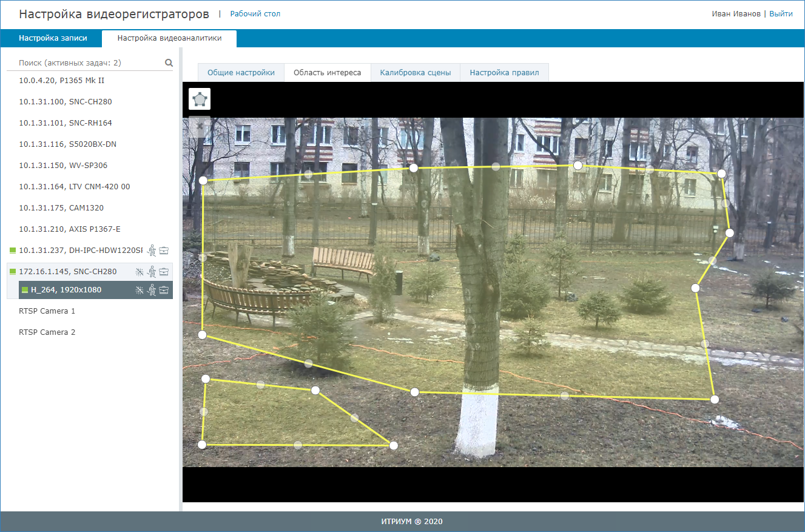Select camera 10.1.31.237, DH-IPC-HDW1220S
This screenshot has width=805, height=532.
pyautogui.click(x=81, y=250)
